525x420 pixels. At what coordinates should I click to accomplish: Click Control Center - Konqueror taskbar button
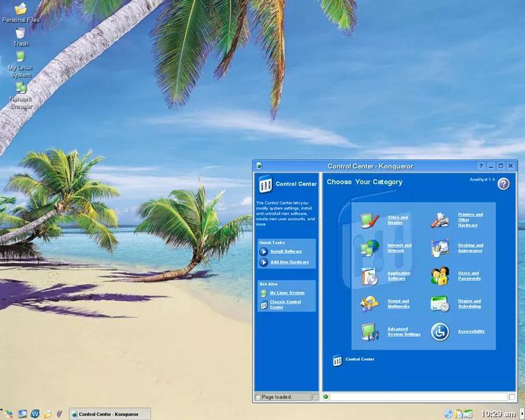[x=109, y=415]
